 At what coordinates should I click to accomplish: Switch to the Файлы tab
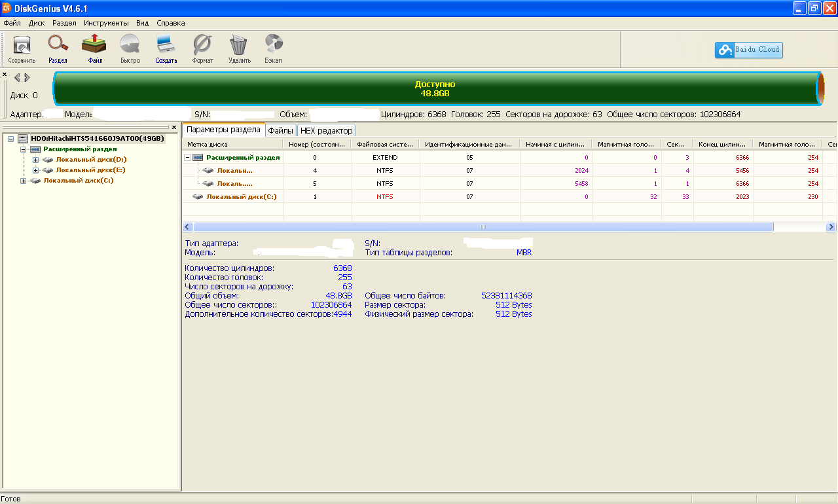[x=280, y=130]
